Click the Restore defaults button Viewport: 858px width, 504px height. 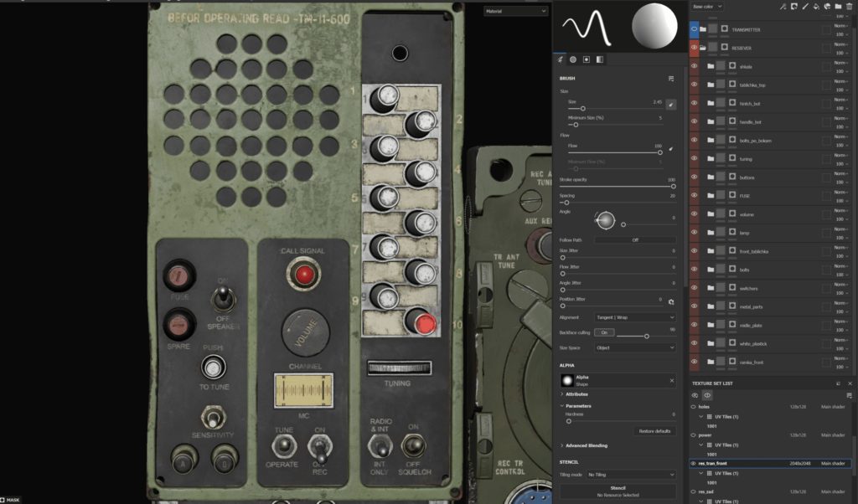point(655,430)
